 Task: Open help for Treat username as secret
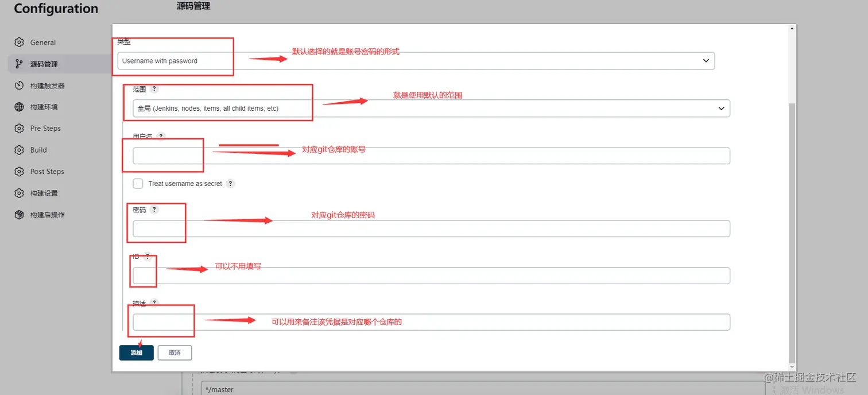coord(230,184)
